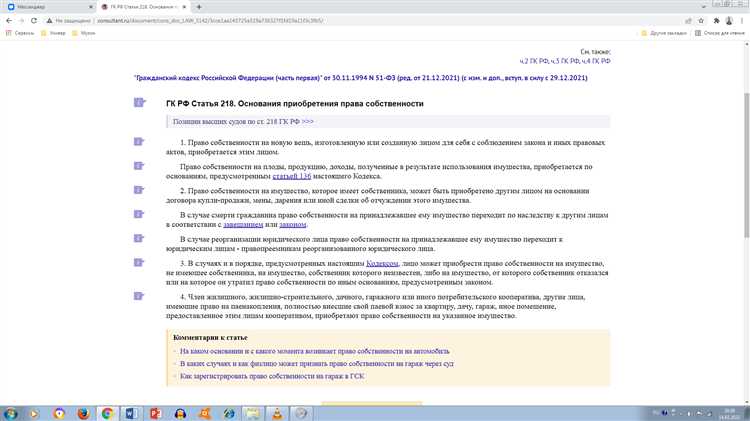
Task: Click the document icon beside the Статья 218 heading
Action: (139, 102)
